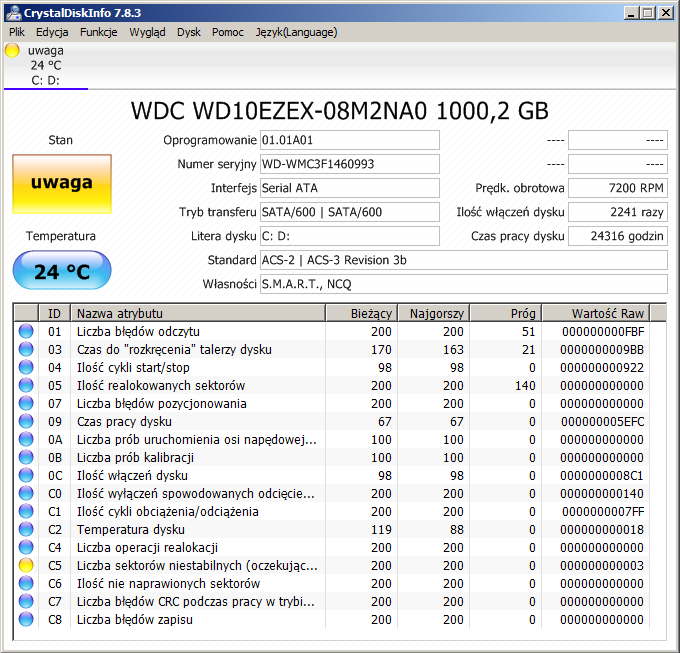Screen dimensions: 680x653
Task: Click the 24 °C temperature button
Action: 62,270
